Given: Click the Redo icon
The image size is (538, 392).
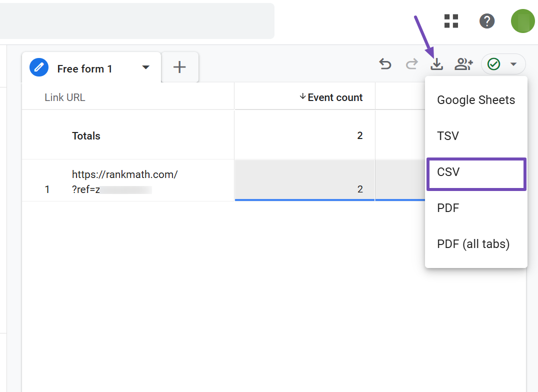Looking at the screenshot, I should (x=411, y=64).
